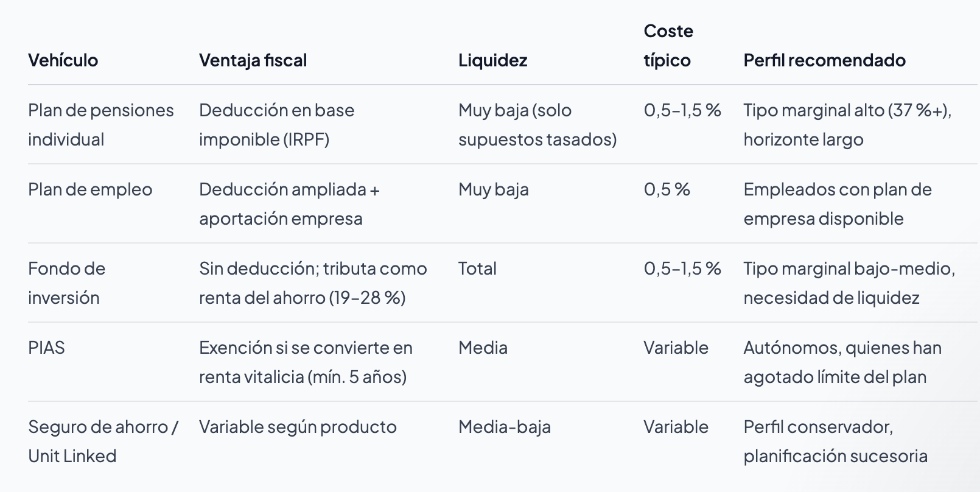This screenshot has width=980, height=492.
Task: Select the Liquidez column header
Action: pyautogui.click(x=492, y=60)
